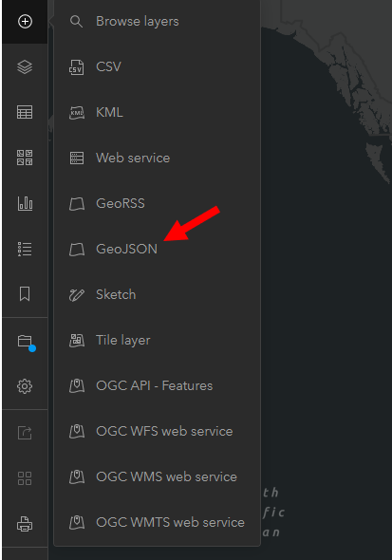Image resolution: width=392 pixels, height=560 pixels.
Task: Choose OGC WMTS web service
Action: click(x=158, y=522)
